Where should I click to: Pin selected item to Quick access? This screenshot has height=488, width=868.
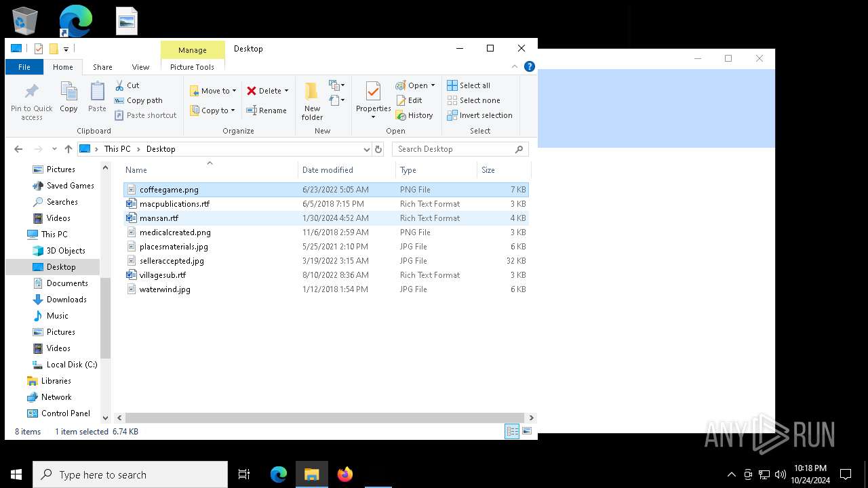(31, 102)
